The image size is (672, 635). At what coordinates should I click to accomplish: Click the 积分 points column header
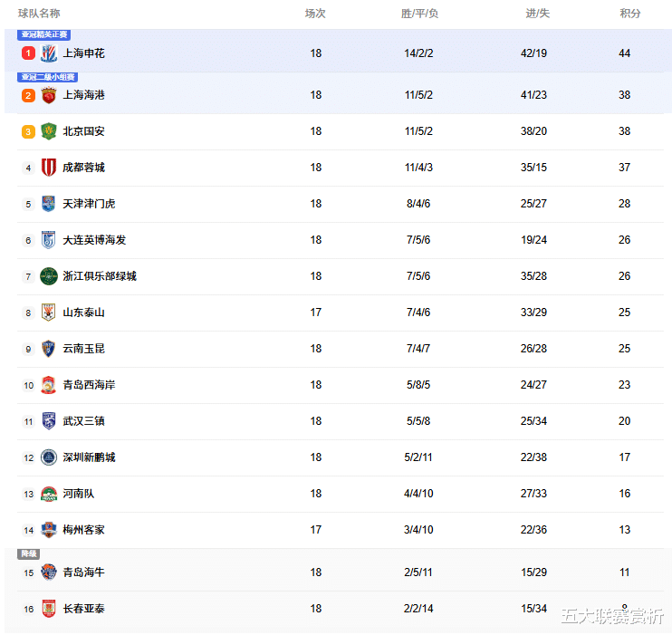point(630,14)
